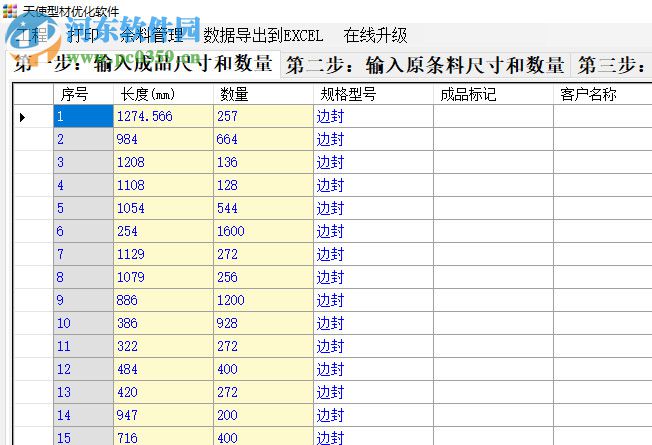Select length cell 886
The height and width of the screenshot is (445, 652).
[x=163, y=300]
